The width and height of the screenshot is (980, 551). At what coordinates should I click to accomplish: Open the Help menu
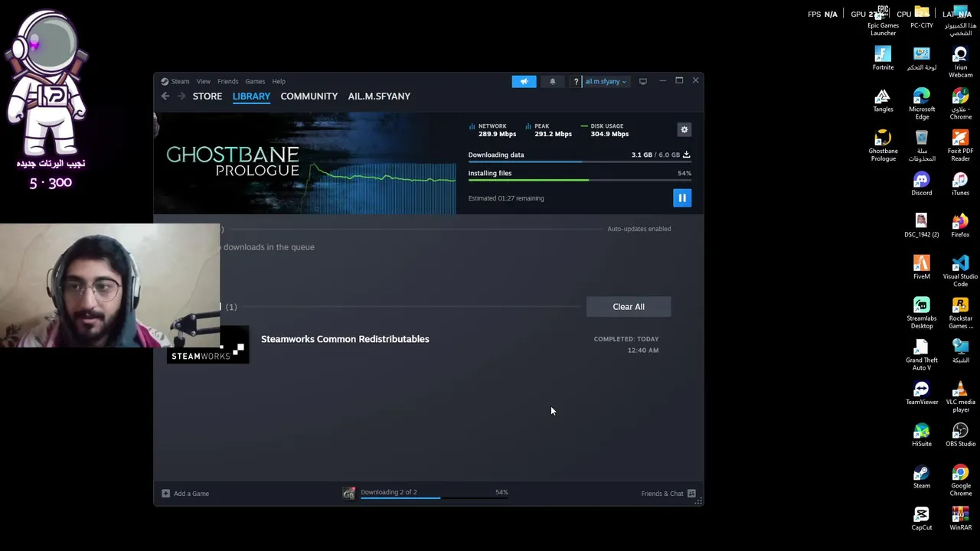click(279, 81)
